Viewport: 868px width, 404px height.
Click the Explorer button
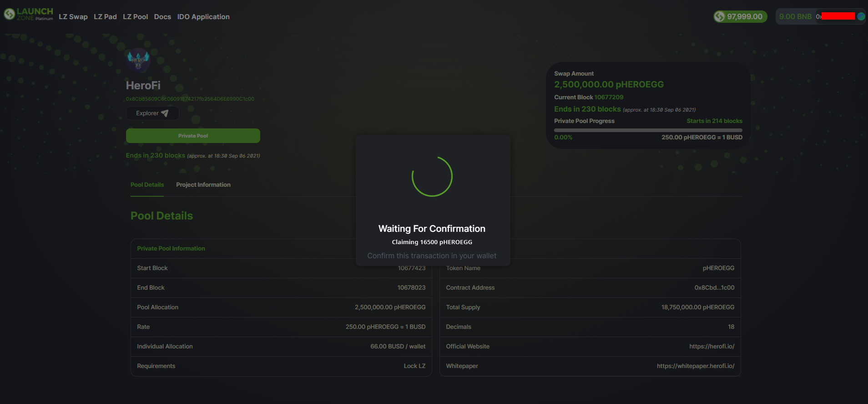pyautogui.click(x=152, y=113)
